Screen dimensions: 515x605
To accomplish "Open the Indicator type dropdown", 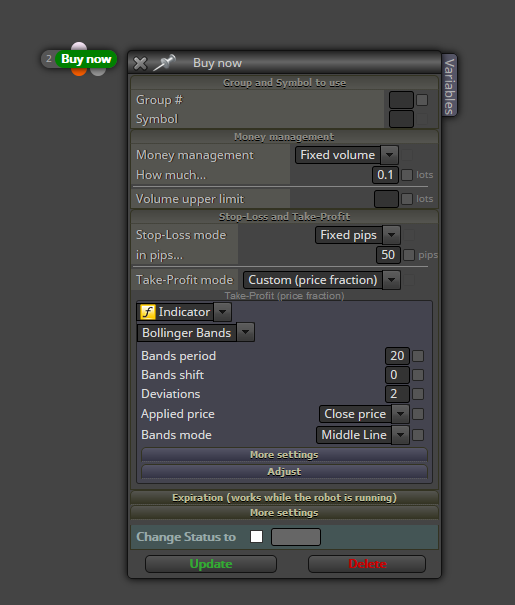I will (184, 312).
